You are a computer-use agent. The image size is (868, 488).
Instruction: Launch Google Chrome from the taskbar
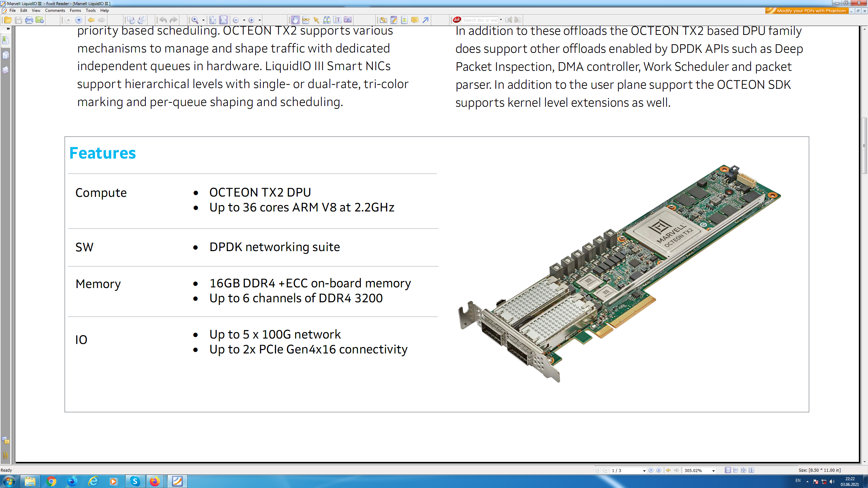[51, 481]
